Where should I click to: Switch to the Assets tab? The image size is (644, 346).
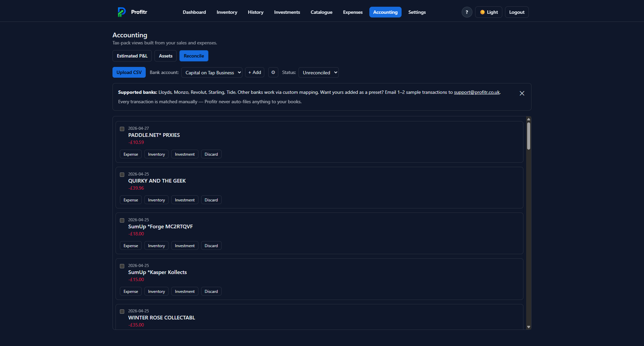(166, 56)
